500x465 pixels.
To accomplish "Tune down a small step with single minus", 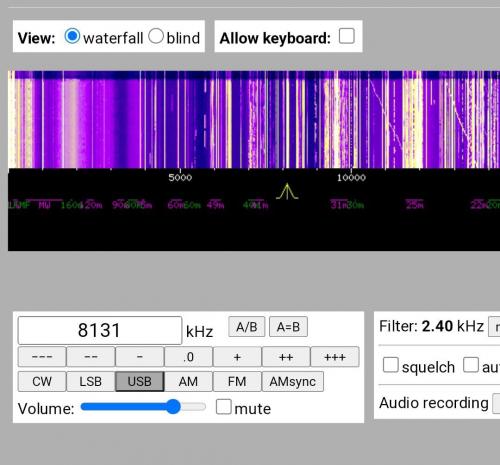I will (140, 357).
